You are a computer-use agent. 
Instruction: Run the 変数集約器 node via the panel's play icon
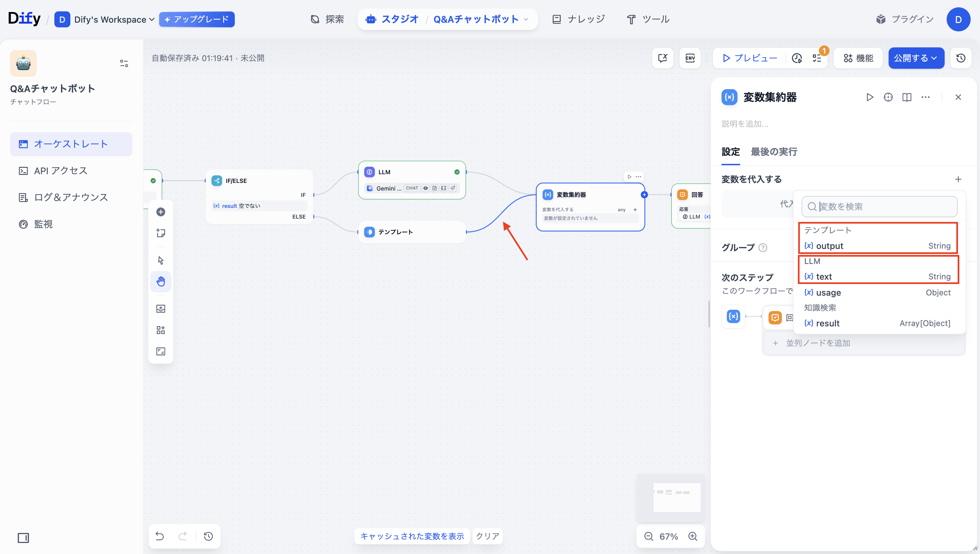click(870, 97)
